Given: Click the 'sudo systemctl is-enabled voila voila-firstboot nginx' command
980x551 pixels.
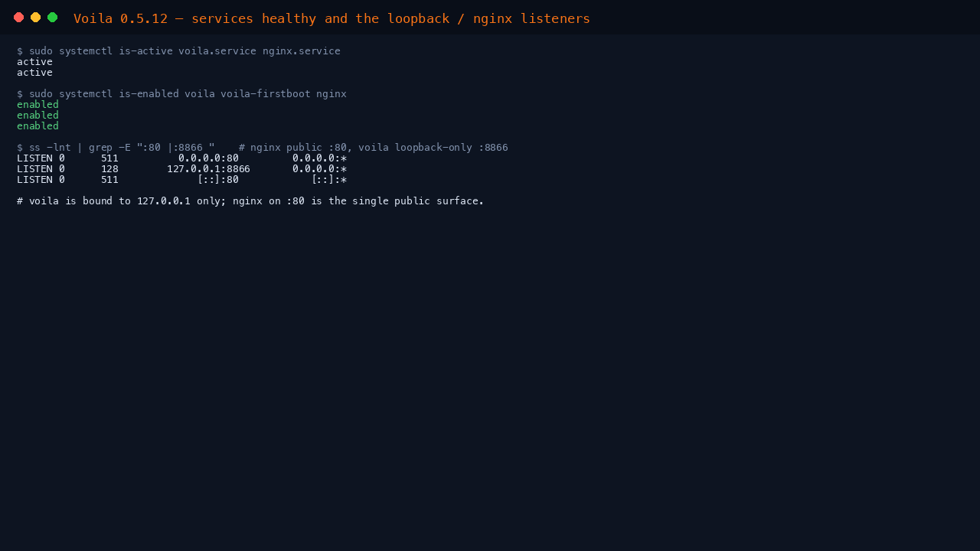Looking at the screenshot, I should (181, 94).
